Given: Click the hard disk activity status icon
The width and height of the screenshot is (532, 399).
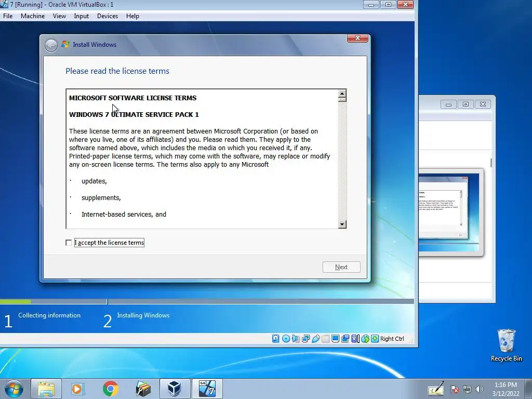Looking at the screenshot, I should click(x=275, y=339).
